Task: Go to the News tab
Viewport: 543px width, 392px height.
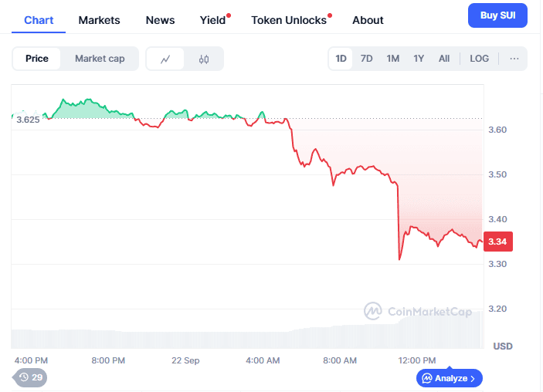Action: tap(161, 20)
